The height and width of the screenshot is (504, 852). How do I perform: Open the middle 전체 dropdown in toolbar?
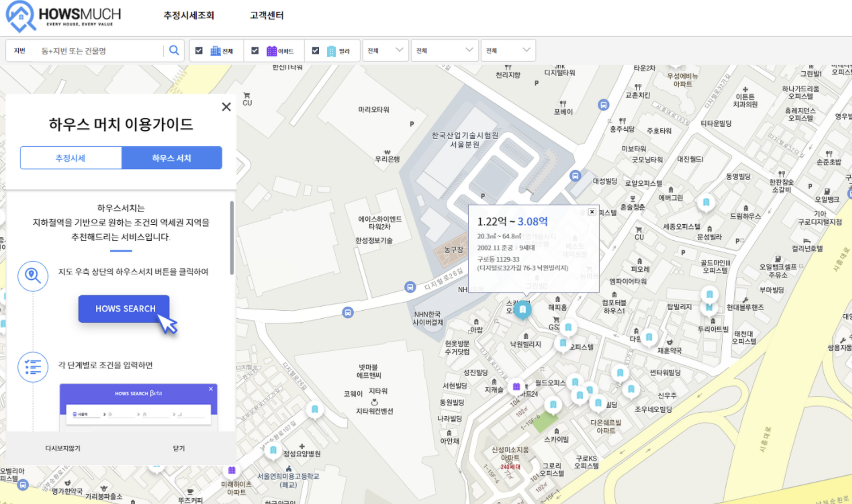[445, 51]
